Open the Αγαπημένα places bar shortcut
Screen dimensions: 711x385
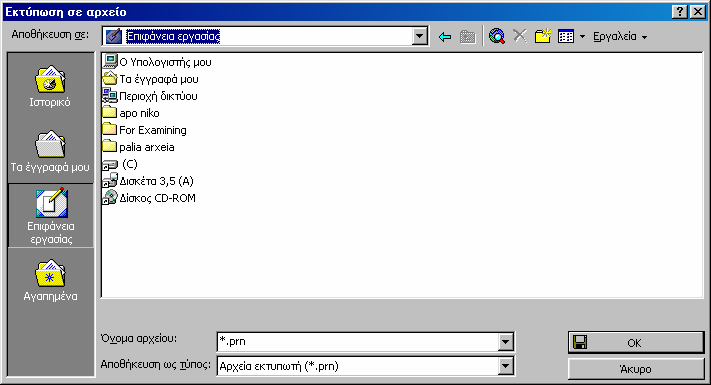point(50,281)
